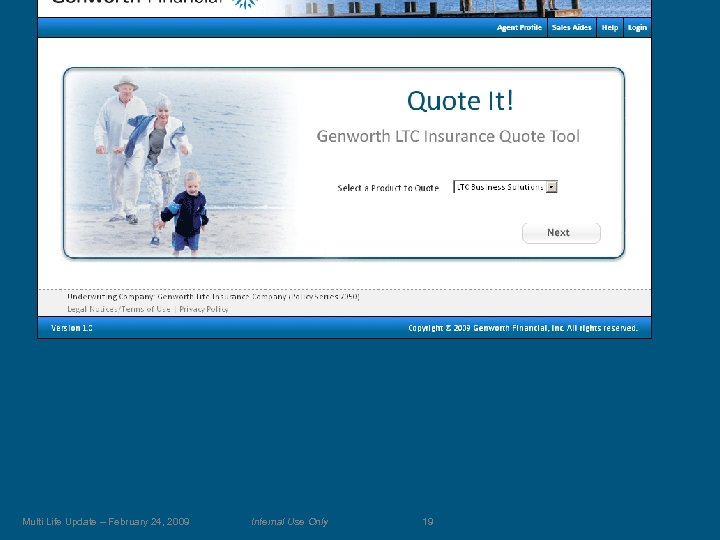Viewport: 720px width, 540px height.
Task: Click 'Genworth LTC Insurance Quote Tool' text
Action: pyautogui.click(x=448, y=136)
